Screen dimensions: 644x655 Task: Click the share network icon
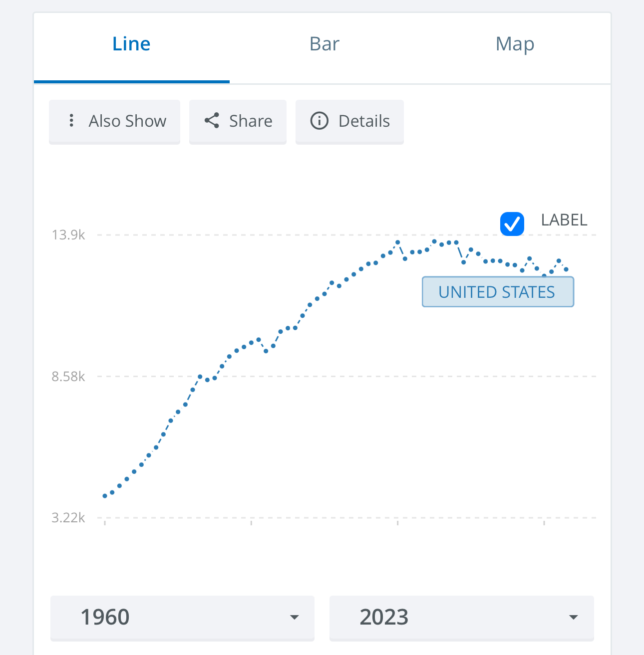click(212, 121)
